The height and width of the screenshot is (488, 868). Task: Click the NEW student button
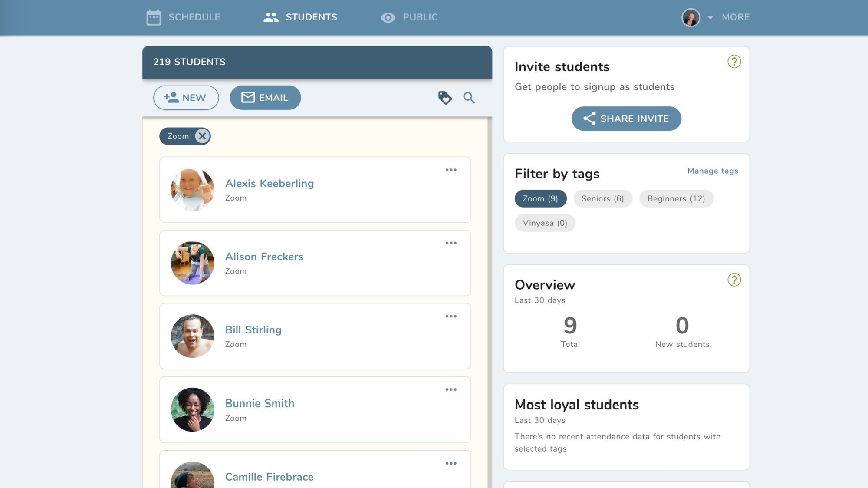click(186, 98)
